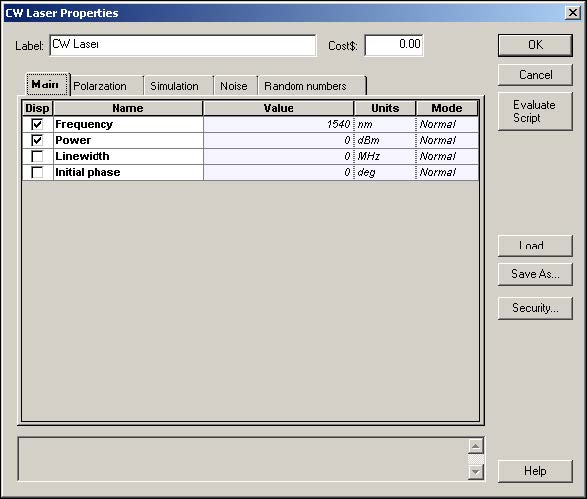Viewport: 587px width, 499px height.
Task: Toggle the Frequency display checkbox
Action: (37, 124)
